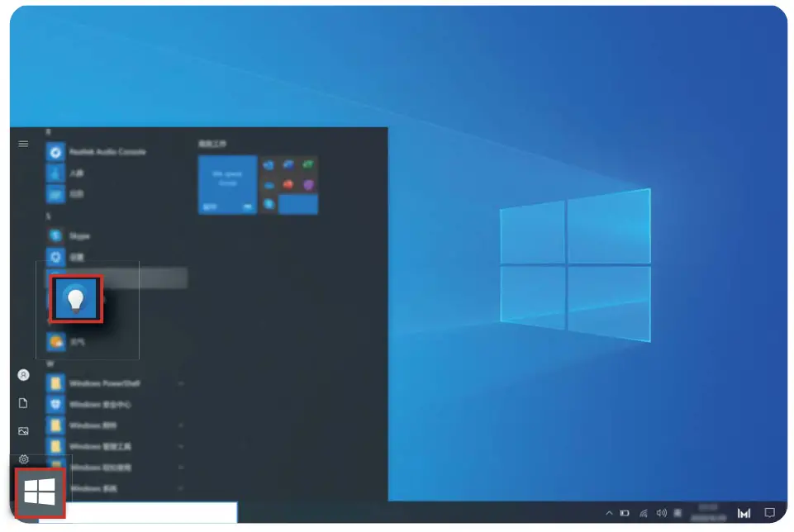The height and width of the screenshot is (532, 794).
Task: Expand the Windows PowerShell folder chevron
Action: click(x=181, y=383)
